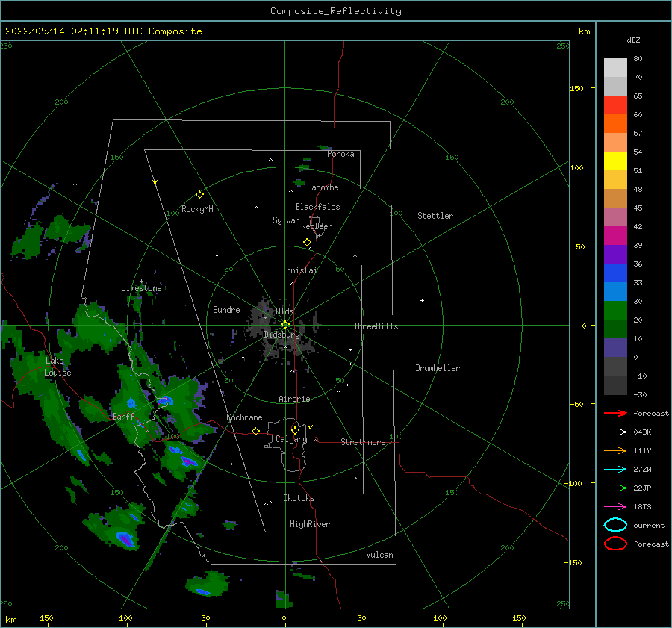The height and width of the screenshot is (628, 672).
Task: Click the Composite_Reflectivity title
Action: (x=336, y=11)
